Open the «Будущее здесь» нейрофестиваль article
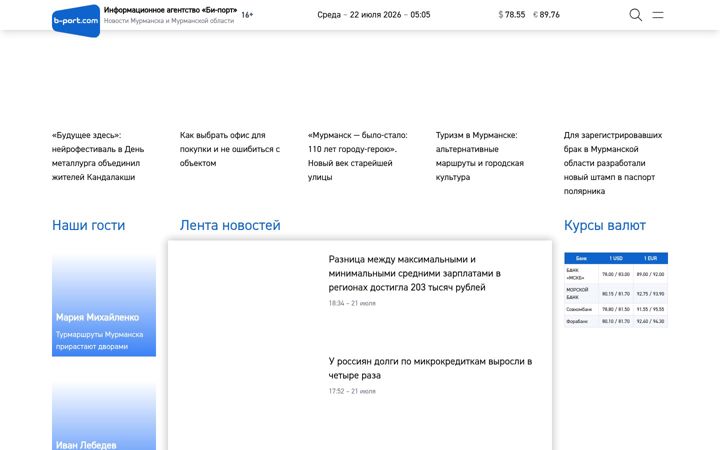Image resolution: width=720 pixels, height=450 pixels. pyautogui.click(x=98, y=156)
